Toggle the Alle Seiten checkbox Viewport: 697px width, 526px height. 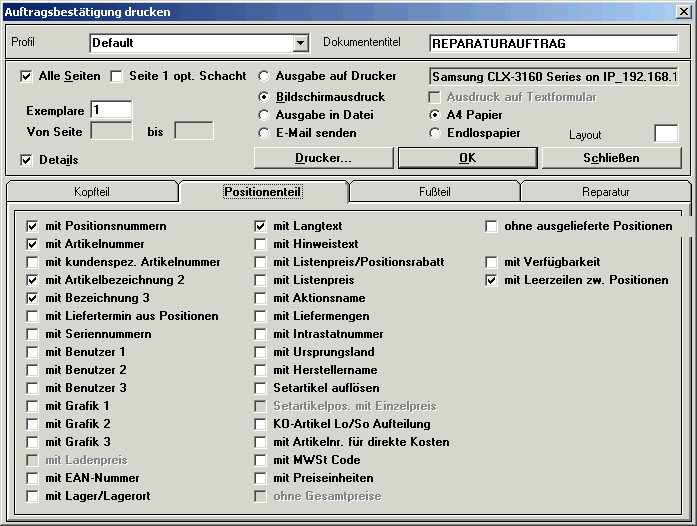coord(27,76)
